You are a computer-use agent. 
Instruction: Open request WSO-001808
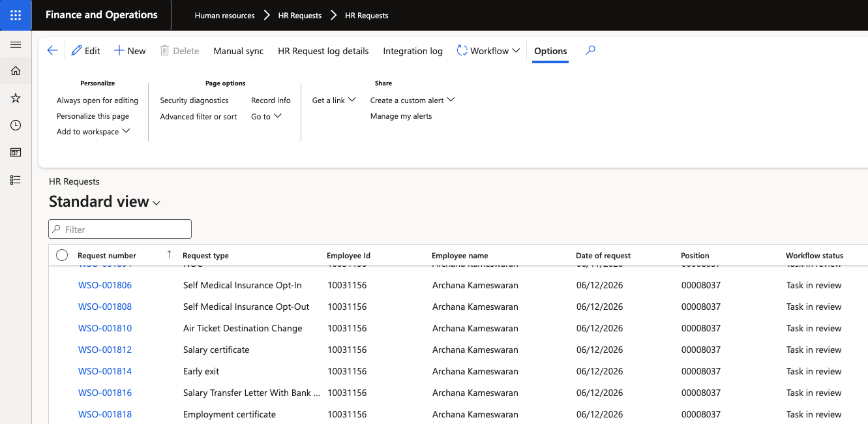tap(105, 307)
